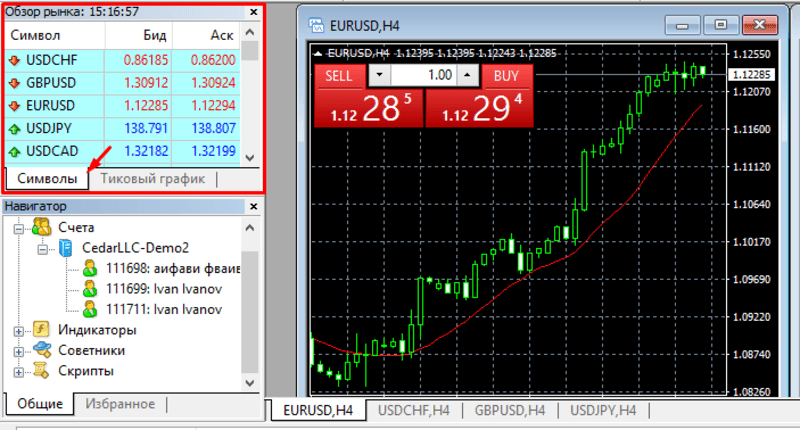Click the Скрипты scripts scroll icon
This screenshot has width=800, height=430.
(x=41, y=370)
